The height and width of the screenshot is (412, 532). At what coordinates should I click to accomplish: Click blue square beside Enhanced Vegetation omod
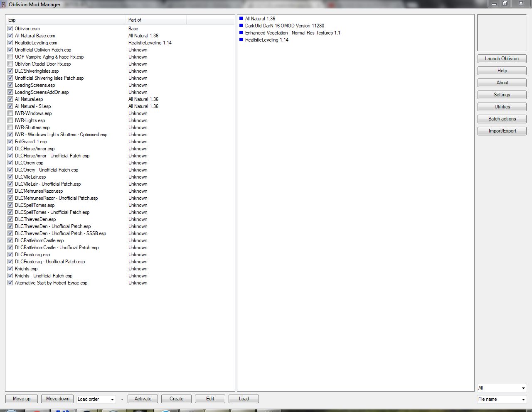pyautogui.click(x=241, y=33)
